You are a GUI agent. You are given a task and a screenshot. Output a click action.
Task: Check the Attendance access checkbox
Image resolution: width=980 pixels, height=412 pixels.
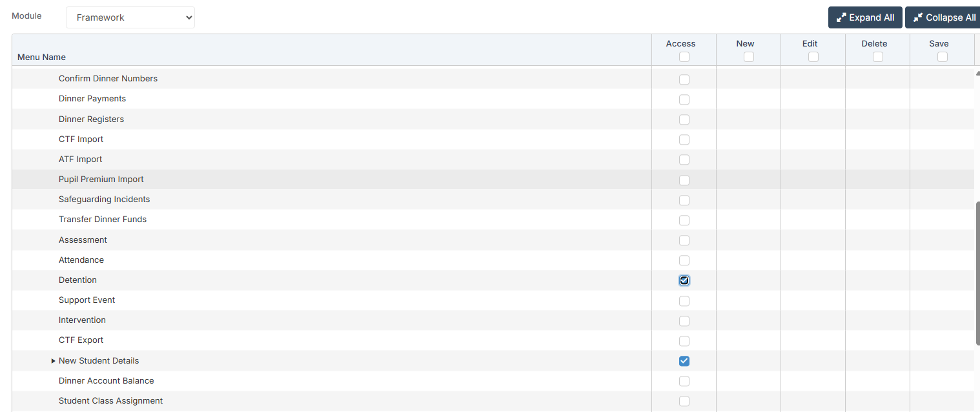pyautogui.click(x=684, y=260)
